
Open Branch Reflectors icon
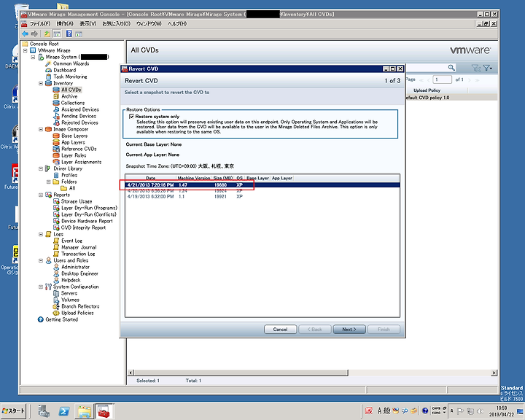click(56, 306)
